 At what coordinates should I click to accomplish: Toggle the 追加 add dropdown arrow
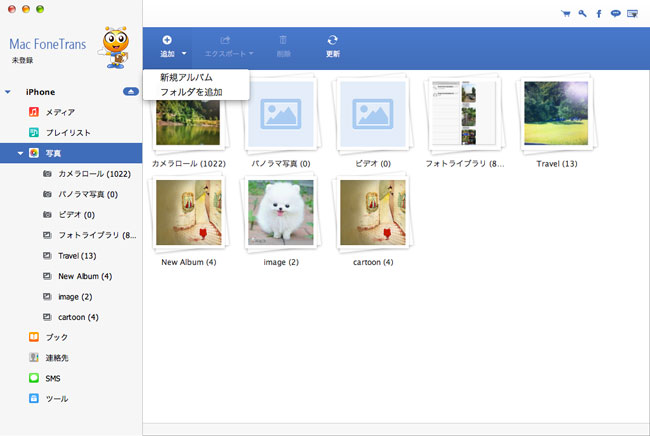pos(184,54)
